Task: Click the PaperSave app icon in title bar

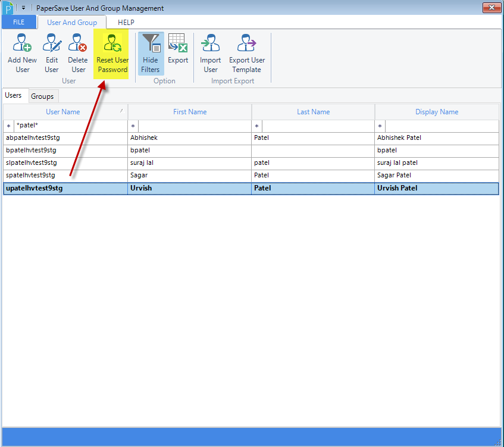Action: [x=7, y=8]
